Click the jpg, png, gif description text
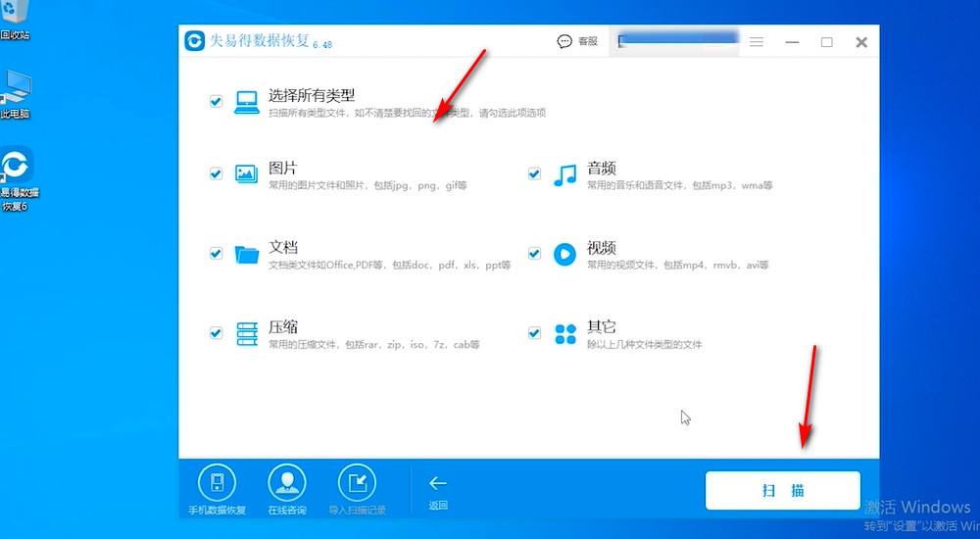The height and width of the screenshot is (539, 980). point(368,186)
